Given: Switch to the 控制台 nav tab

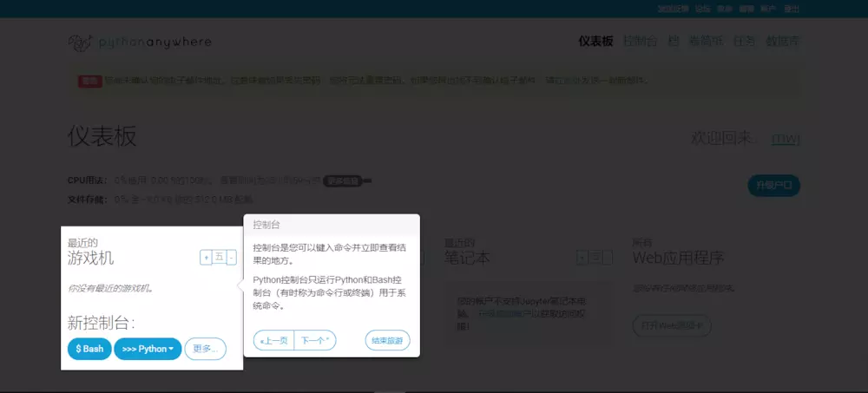Looking at the screenshot, I should [640, 42].
